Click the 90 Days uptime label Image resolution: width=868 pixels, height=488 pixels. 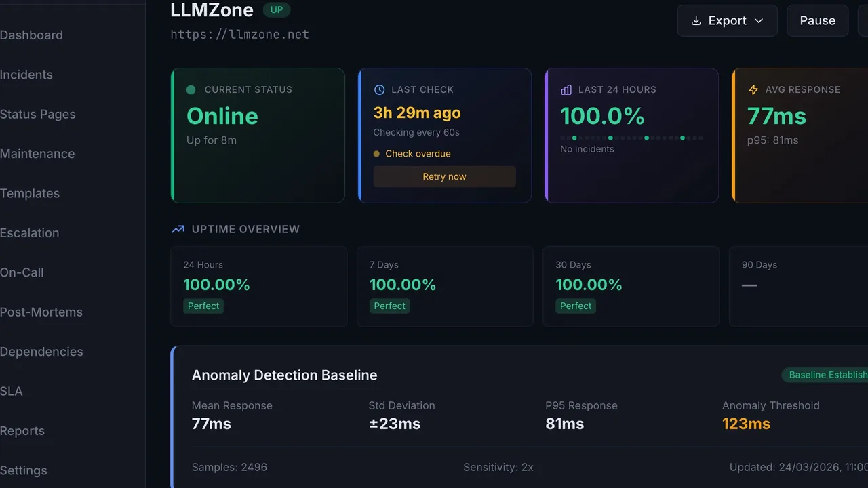[759, 265]
